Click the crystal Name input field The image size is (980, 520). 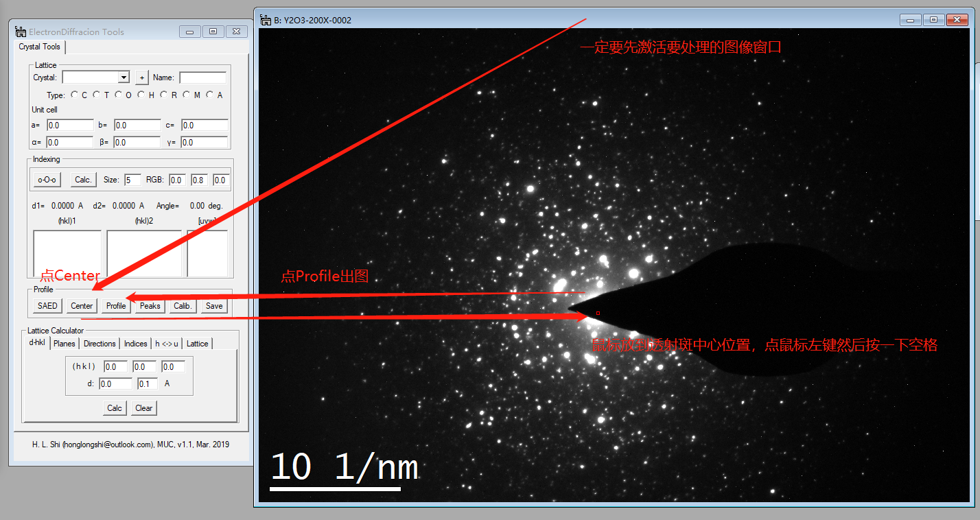click(202, 78)
